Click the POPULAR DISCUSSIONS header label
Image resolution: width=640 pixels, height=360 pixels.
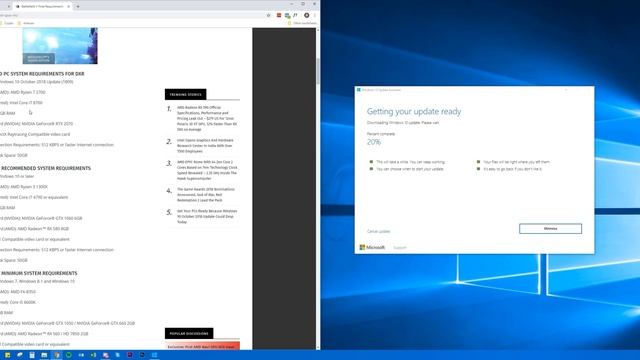point(189,333)
